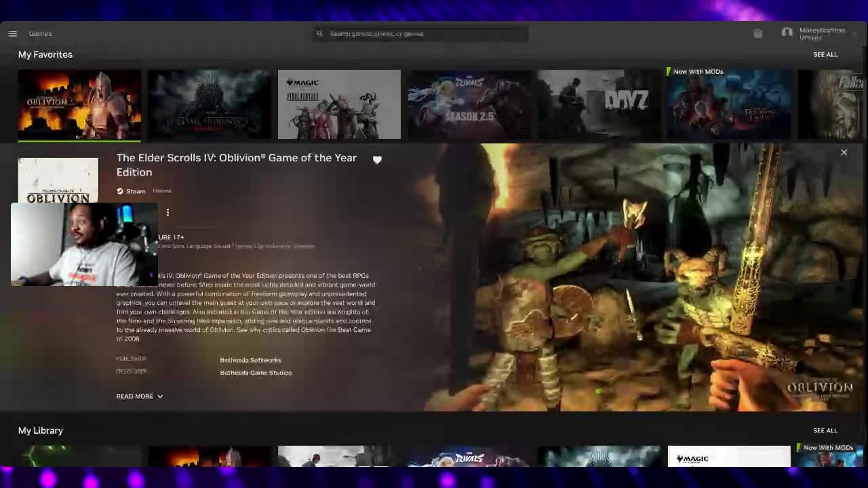This screenshot has width=868, height=488.
Task: Open the hamburger navigation menu
Action: coord(12,33)
